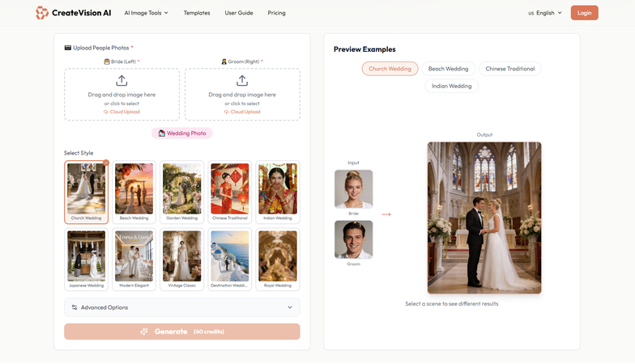The width and height of the screenshot is (635, 364).
Task: Click the 'Preview Examples' heading
Action: tap(364, 49)
